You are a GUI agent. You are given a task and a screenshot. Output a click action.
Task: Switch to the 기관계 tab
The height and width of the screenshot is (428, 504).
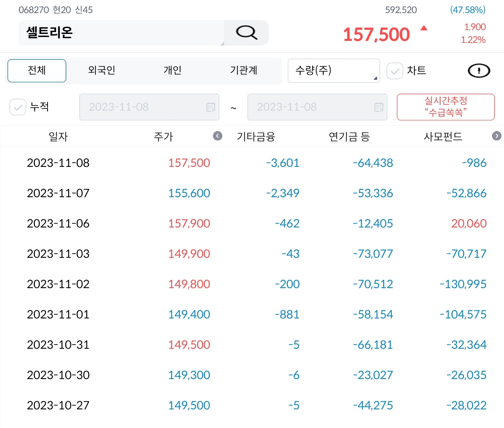[244, 70]
